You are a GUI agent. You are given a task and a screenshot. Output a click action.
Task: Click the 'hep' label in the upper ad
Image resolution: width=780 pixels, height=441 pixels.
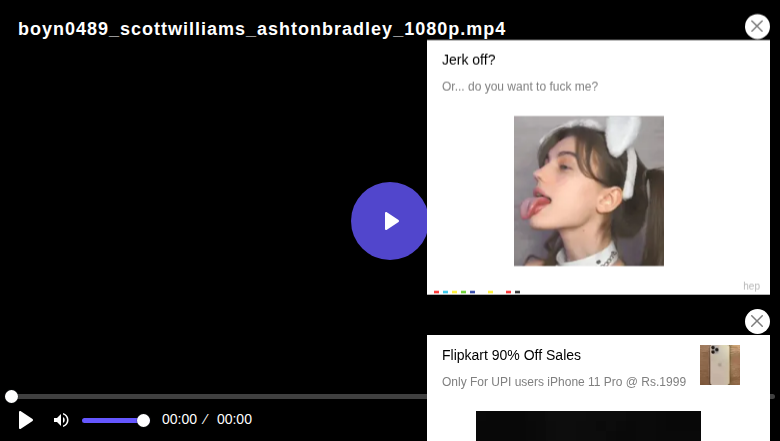(751, 286)
